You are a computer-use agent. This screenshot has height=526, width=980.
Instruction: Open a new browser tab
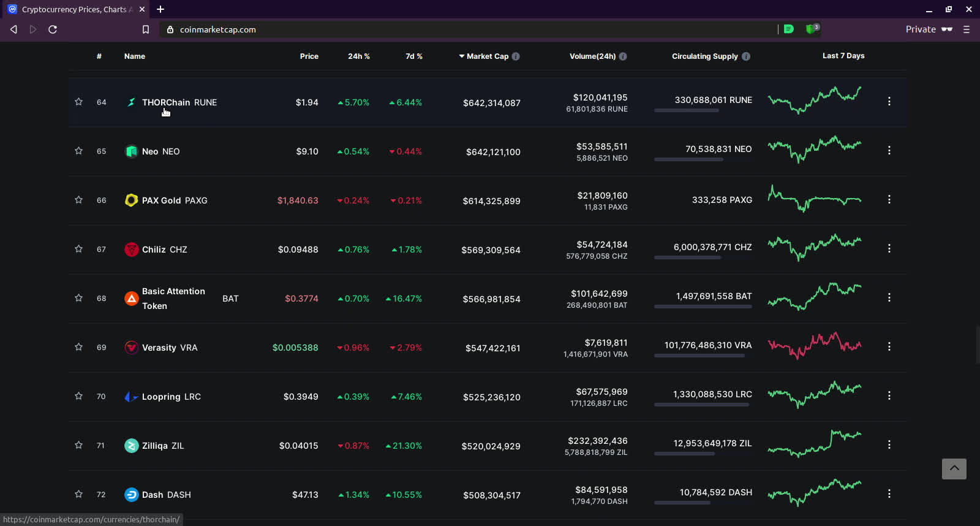pyautogui.click(x=160, y=9)
